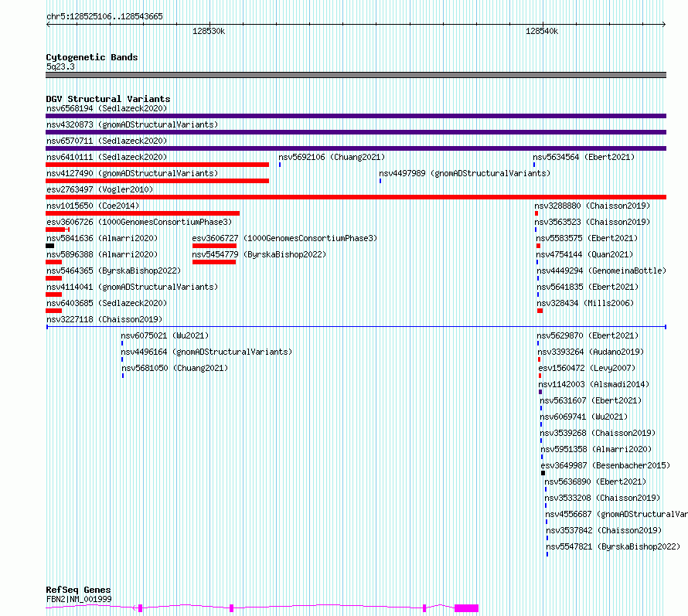Select the chr5:128525106..128543665 coordinates text
Screen dimensions: 688x616
[104, 16]
